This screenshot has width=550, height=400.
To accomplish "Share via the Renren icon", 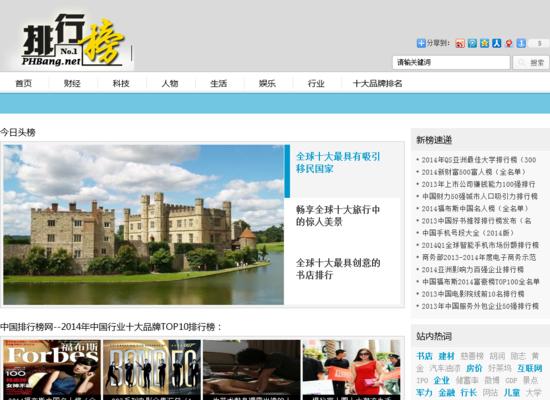I will coord(496,43).
